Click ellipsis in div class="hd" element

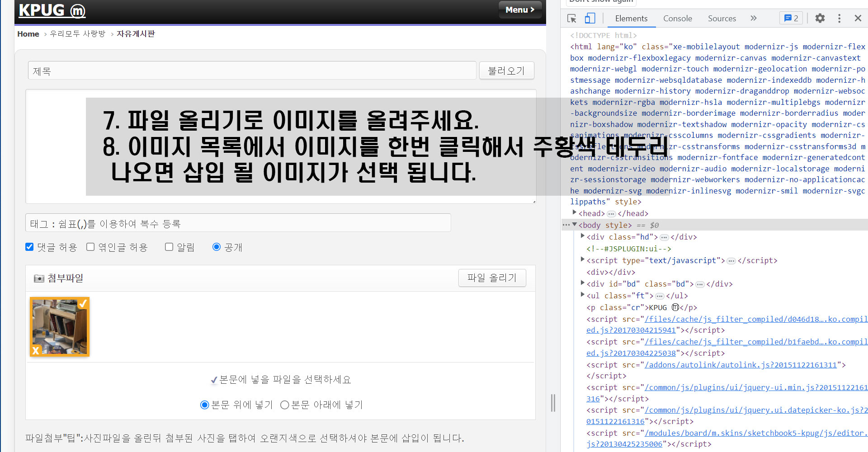coord(664,237)
